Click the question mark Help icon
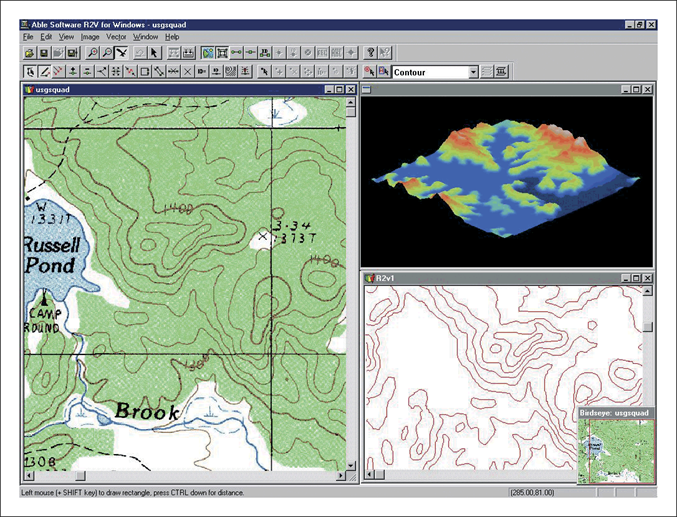Image resolution: width=677 pixels, height=517 pixels. [x=370, y=51]
